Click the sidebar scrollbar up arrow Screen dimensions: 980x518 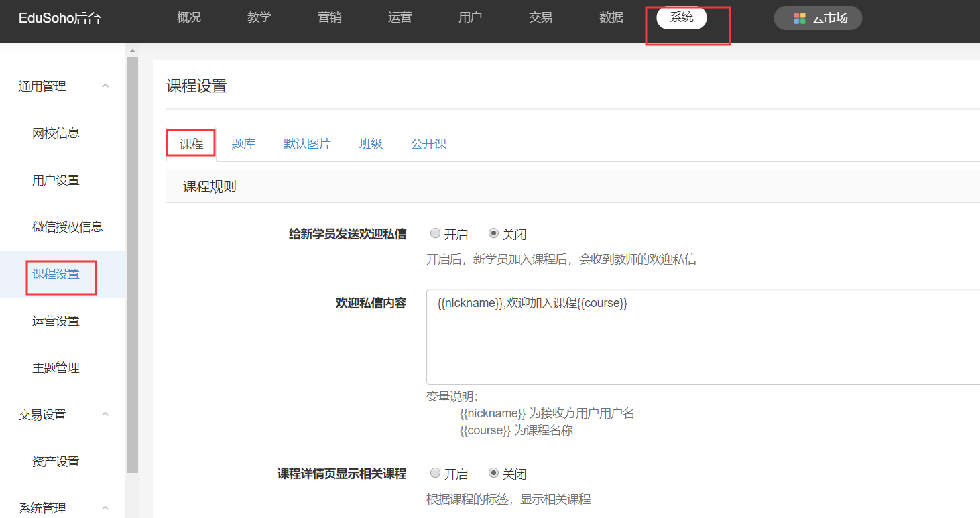132,51
